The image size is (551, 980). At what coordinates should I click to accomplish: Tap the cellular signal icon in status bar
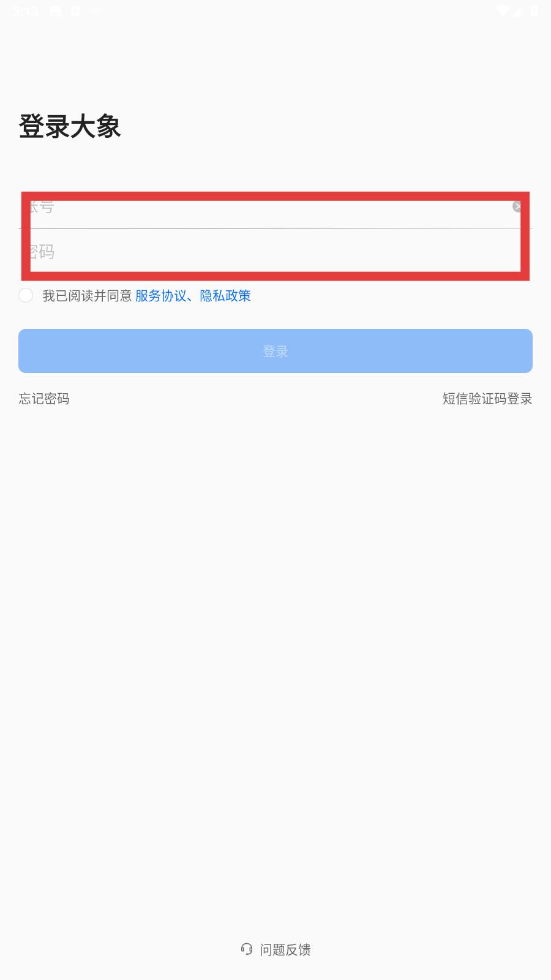(519, 11)
